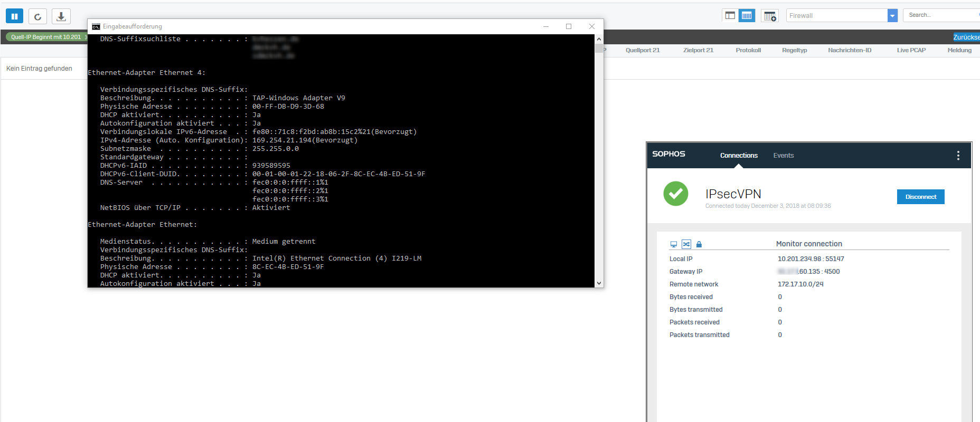Click the Protokoll column header
The width and height of the screenshot is (980, 422).
pos(748,50)
